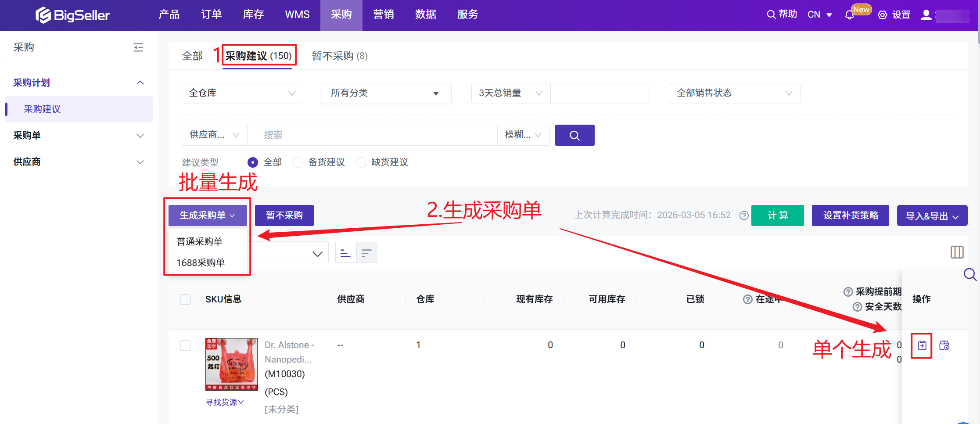Click the green 计算 button
The width and height of the screenshot is (980, 424).
click(777, 216)
